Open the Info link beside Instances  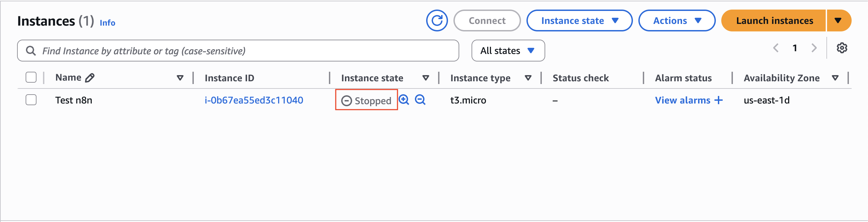click(x=107, y=23)
